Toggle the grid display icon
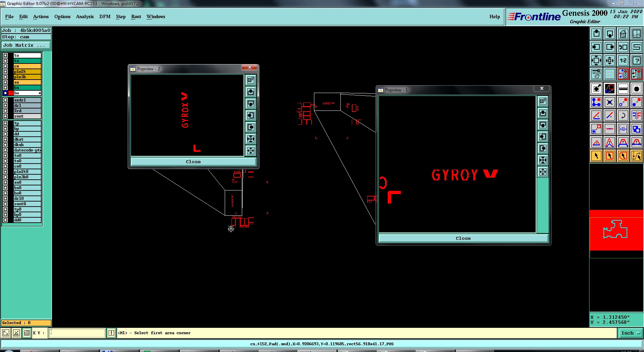 click(x=610, y=74)
